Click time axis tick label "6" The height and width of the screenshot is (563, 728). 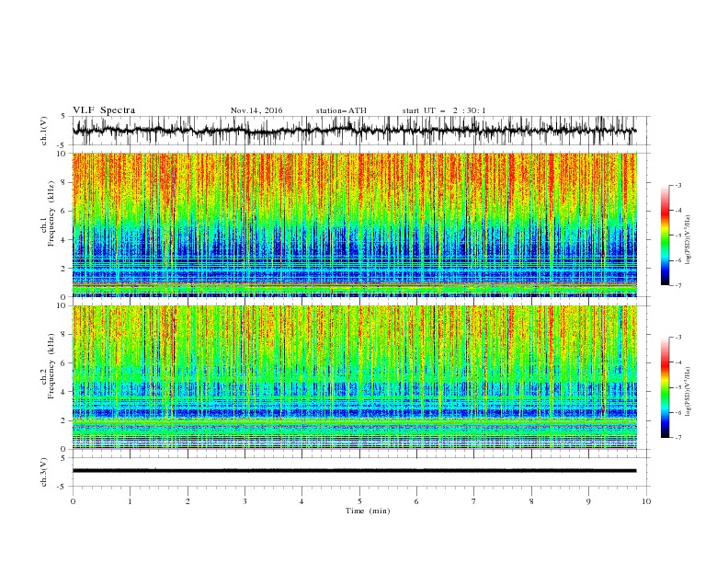pyautogui.click(x=416, y=501)
